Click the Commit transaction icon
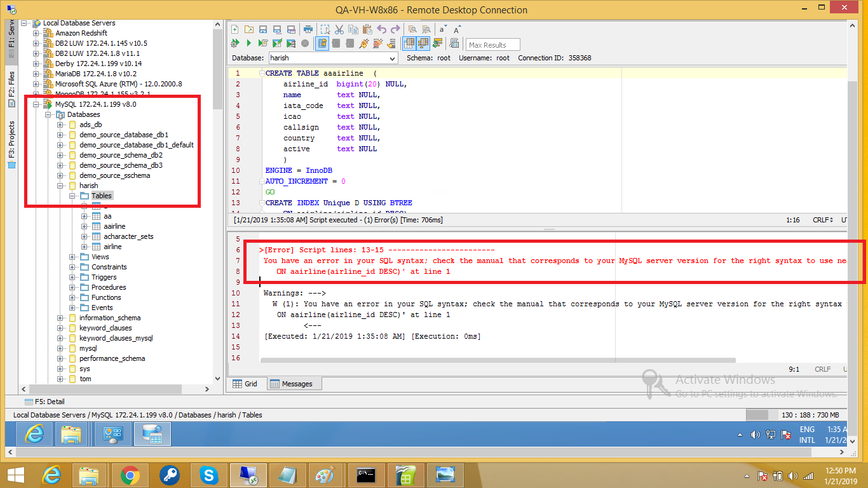Viewport: 868px width, 488px height. tap(336, 44)
